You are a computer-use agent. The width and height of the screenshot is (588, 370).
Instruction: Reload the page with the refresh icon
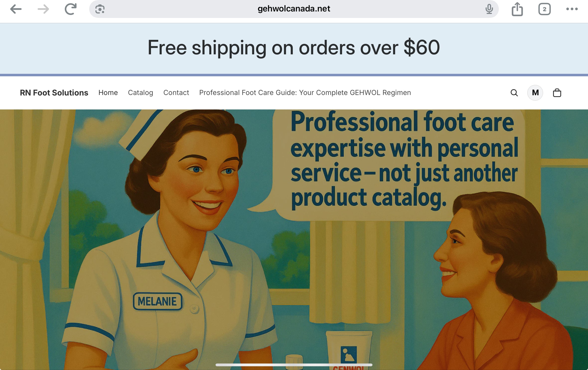pos(71,9)
